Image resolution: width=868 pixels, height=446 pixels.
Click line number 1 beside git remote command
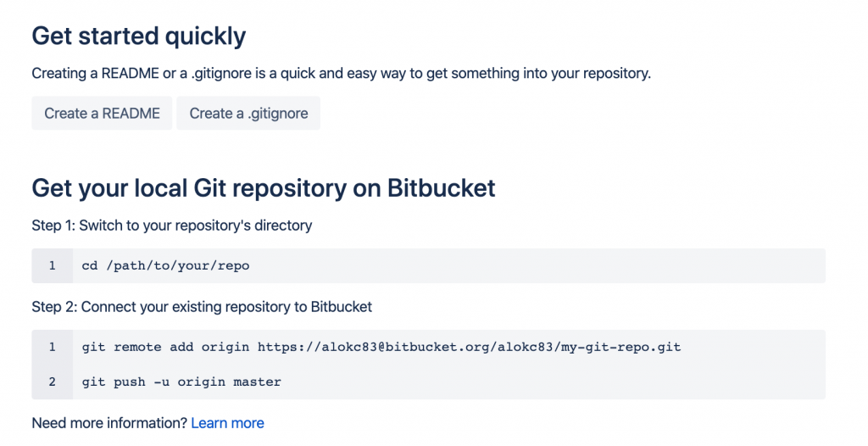[x=52, y=347]
